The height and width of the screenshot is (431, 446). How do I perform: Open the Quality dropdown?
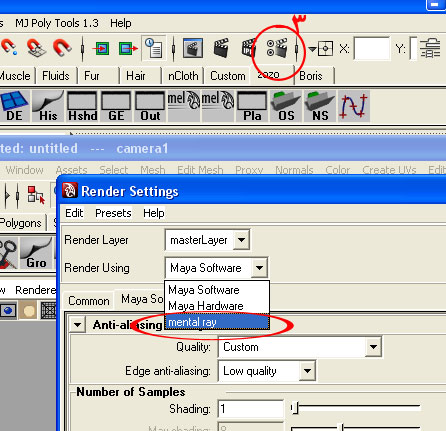[373, 347]
